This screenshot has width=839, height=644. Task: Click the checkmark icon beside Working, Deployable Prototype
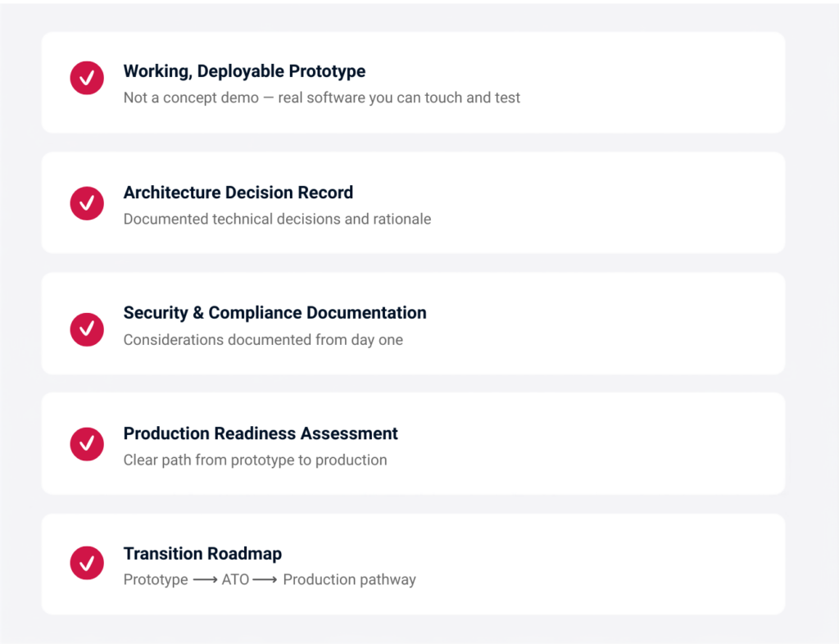pos(87,78)
